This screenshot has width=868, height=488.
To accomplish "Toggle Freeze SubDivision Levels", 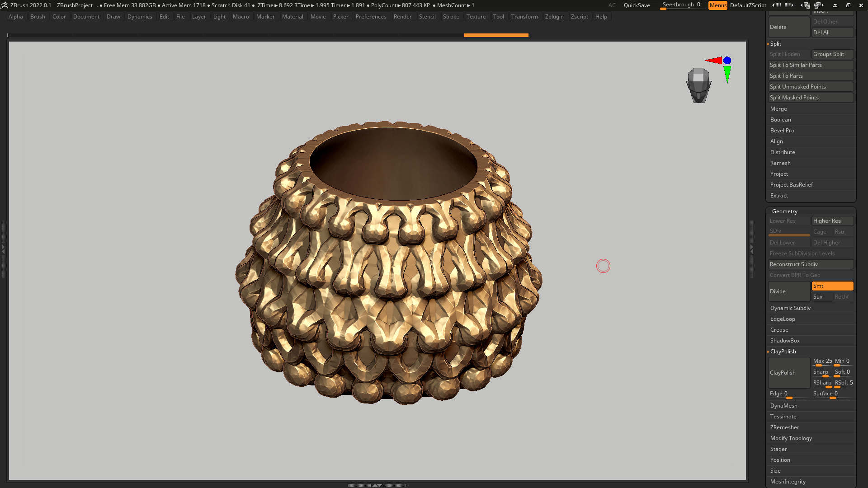I will [x=811, y=253].
